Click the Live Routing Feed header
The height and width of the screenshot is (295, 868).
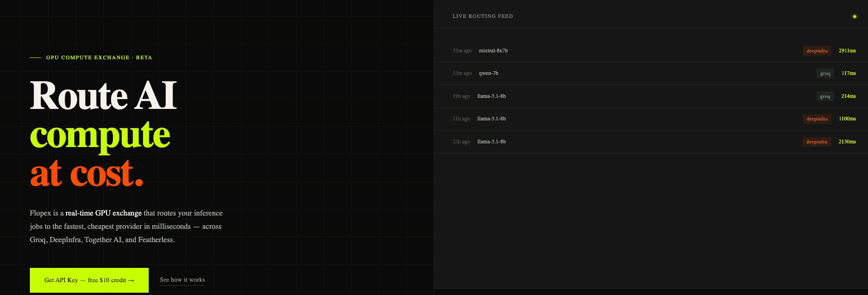(x=483, y=16)
